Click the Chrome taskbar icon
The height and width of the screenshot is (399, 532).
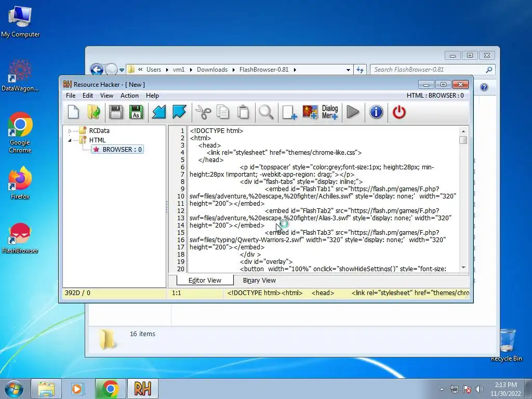(110, 389)
